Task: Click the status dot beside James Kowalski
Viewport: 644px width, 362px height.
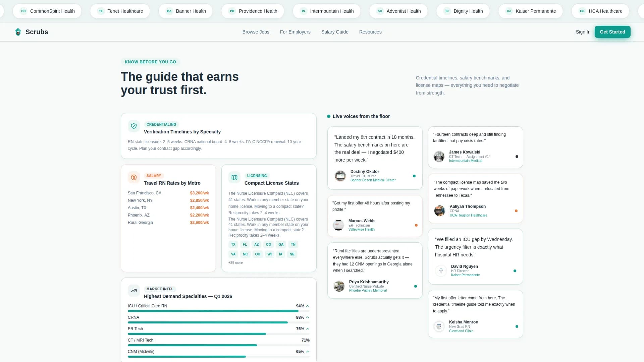Action: pyautogui.click(x=517, y=157)
